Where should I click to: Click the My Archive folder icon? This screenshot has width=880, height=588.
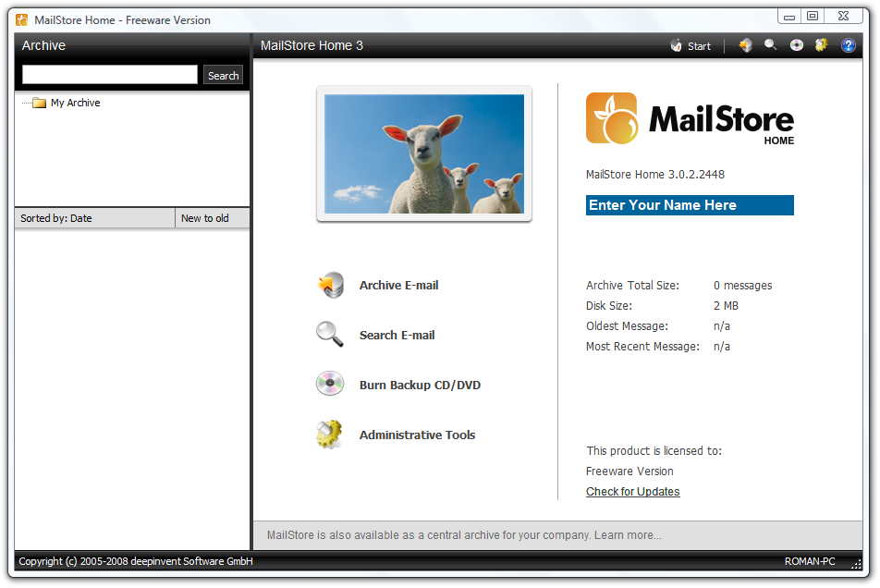pyautogui.click(x=39, y=103)
